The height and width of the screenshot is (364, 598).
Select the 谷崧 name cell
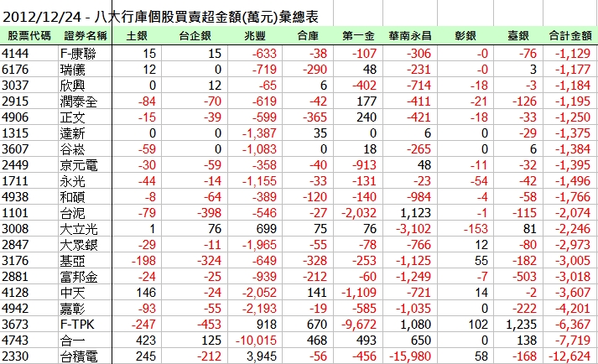[72, 149]
